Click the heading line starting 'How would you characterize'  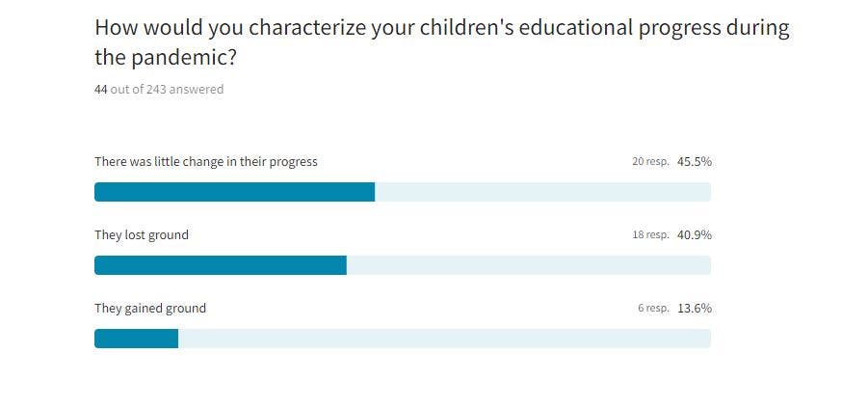[x=441, y=28]
